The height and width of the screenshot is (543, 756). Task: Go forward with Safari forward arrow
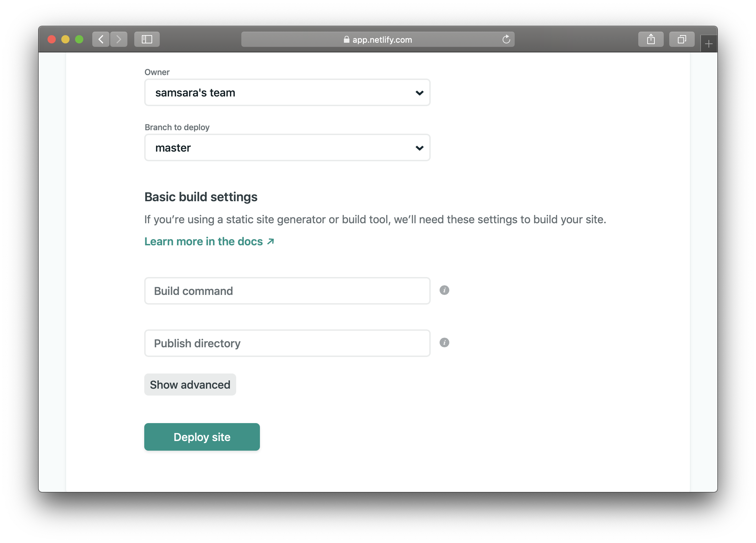[119, 39]
